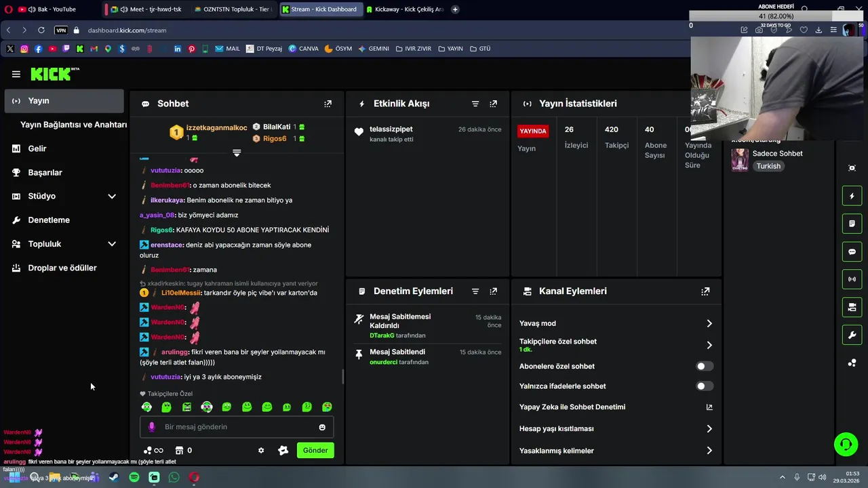The width and height of the screenshot is (868, 488).
Task: Toggle the broadcast signal panel in right sidebar
Action: click(852, 279)
